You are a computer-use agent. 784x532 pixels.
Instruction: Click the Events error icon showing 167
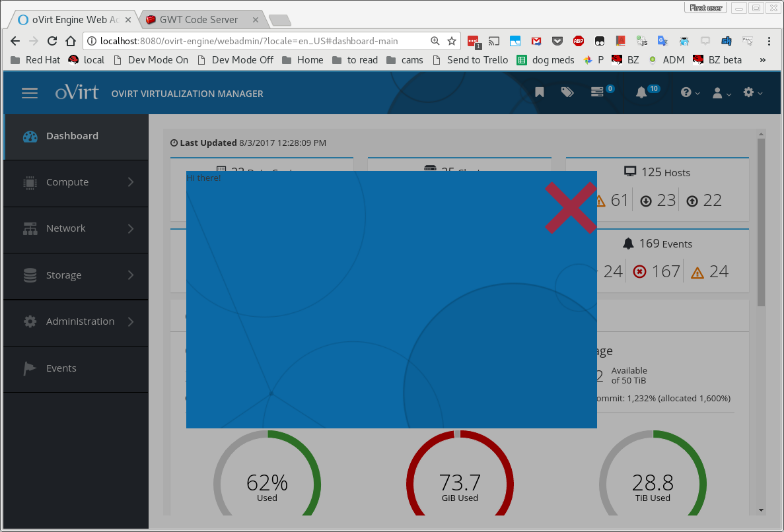pos(639,272)
